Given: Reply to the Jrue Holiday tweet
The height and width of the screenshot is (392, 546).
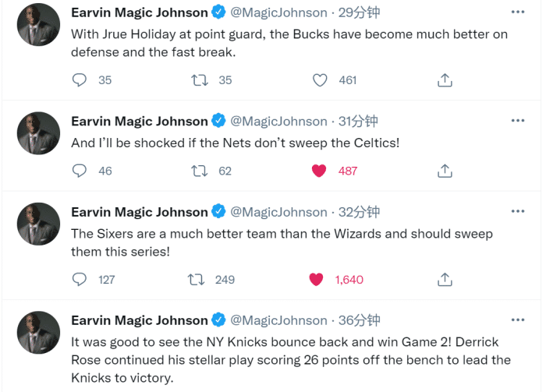Looking at the screenshot, I should click(x=80, y=80).
